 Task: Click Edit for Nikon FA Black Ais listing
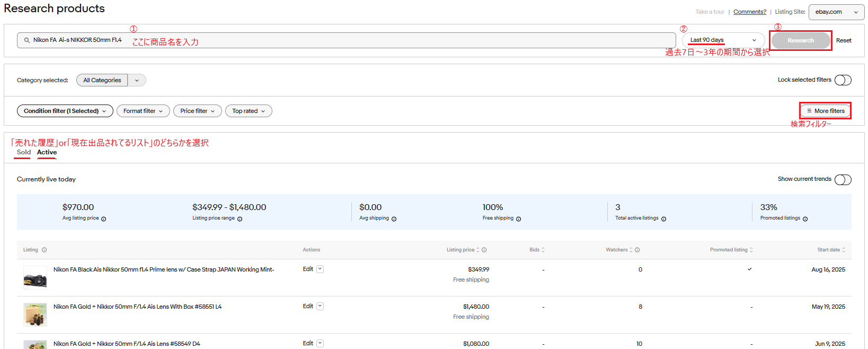point(308,269)
